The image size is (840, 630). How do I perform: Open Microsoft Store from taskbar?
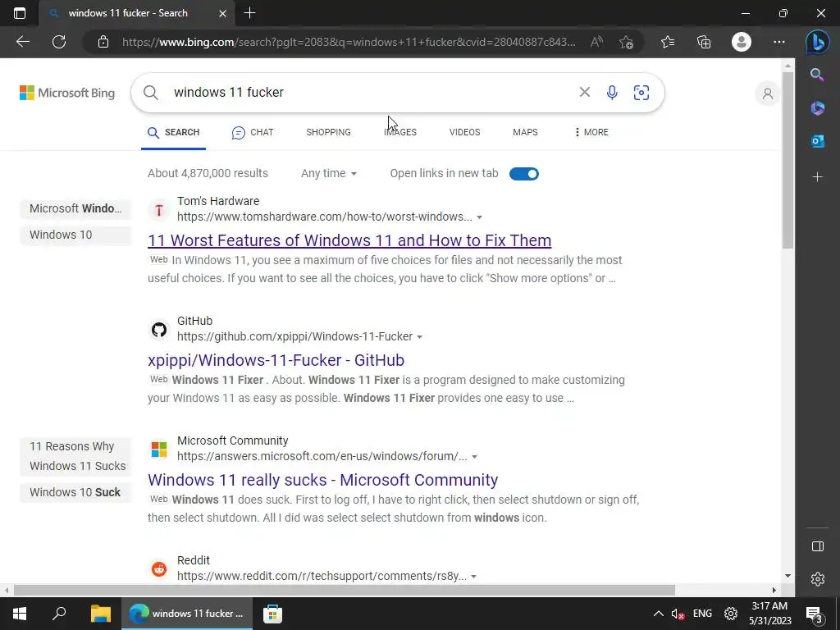pos(272,614)
